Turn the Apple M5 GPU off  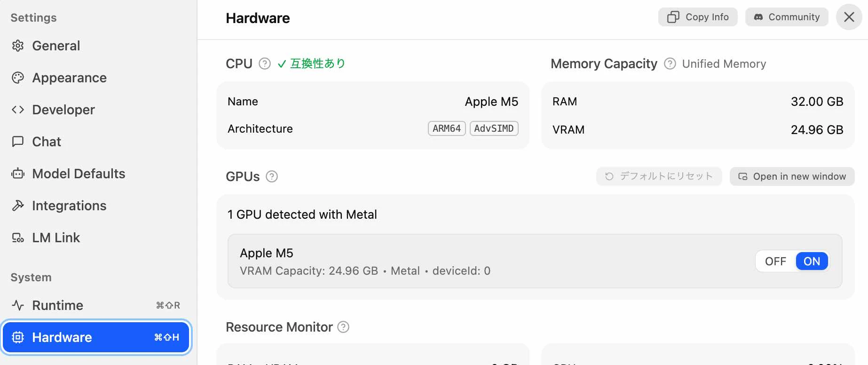pos(775,261)
